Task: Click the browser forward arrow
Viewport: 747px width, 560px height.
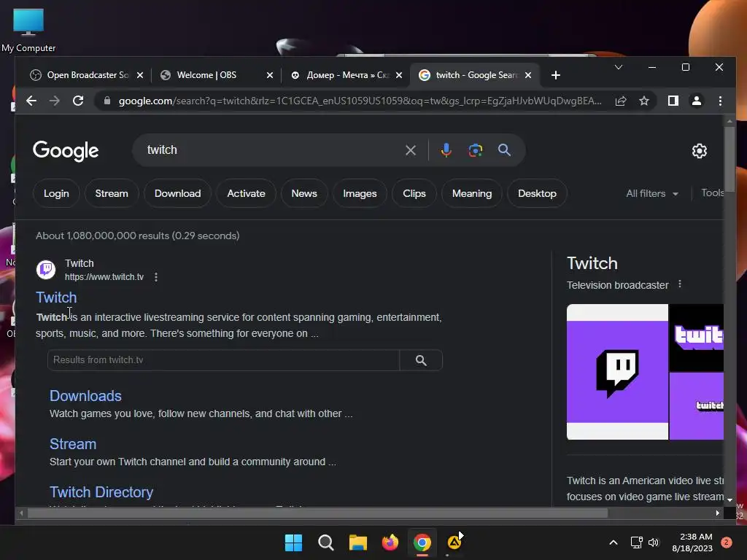Action: [x=55, y=101]
